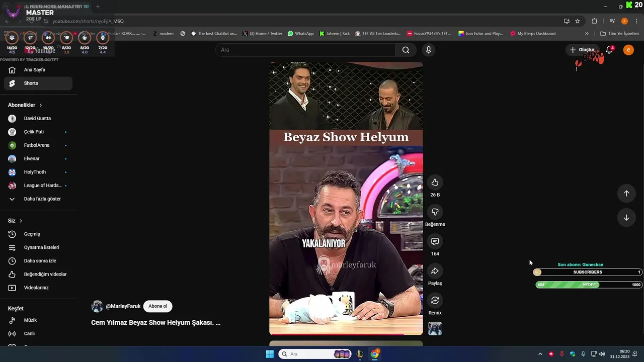The image size is (644, 362).
Task: Open Tüm Yer İşaretleri bookmarks folder
Action: pyautogui.click(x=620, y=34)
